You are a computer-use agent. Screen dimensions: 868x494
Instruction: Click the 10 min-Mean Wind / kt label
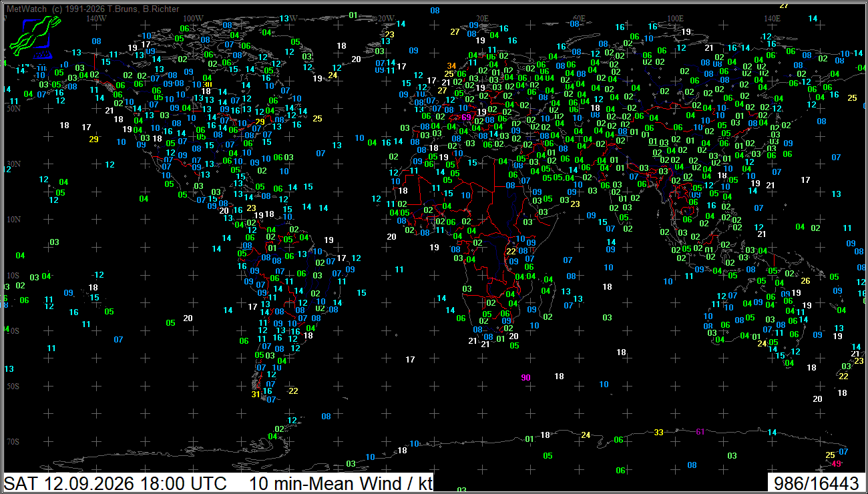point(341,483)
